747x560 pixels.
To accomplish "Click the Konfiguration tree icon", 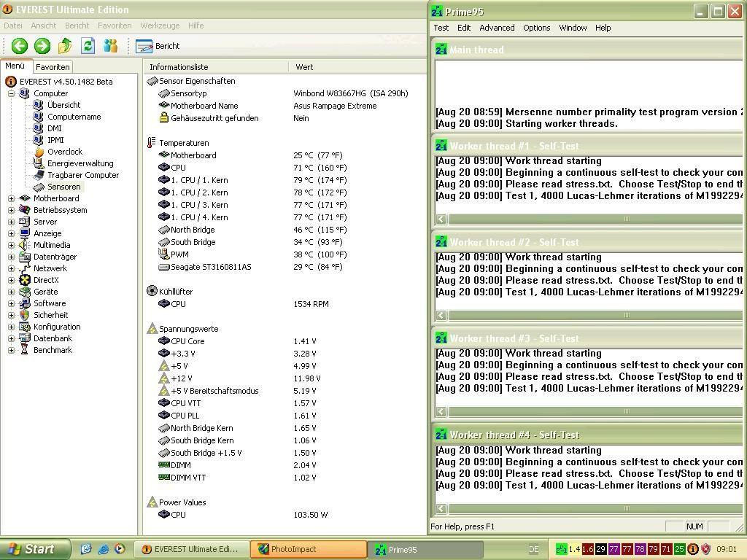I will pyautogui.click(x=25, y=327).
